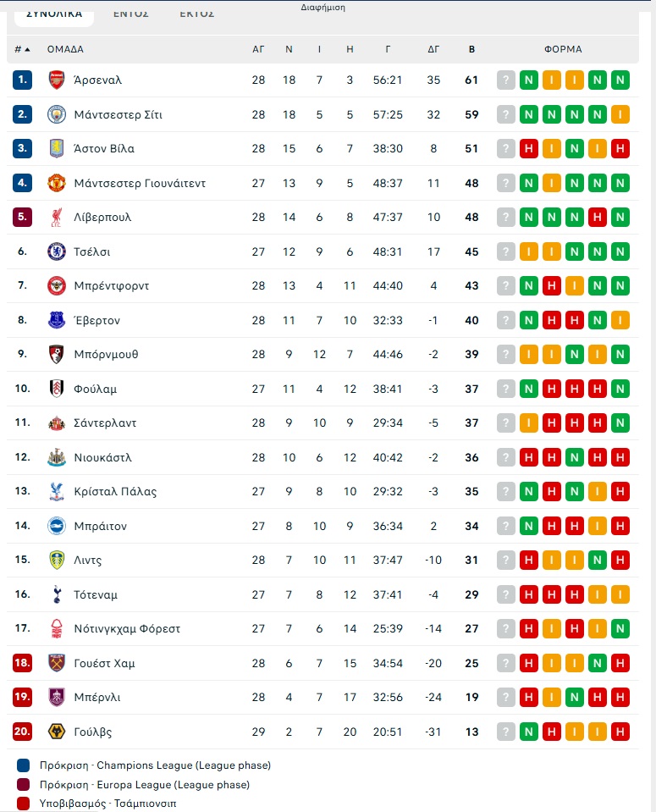Click the Newcastle crest icon
656x812 pixels.
coord(57,457)
